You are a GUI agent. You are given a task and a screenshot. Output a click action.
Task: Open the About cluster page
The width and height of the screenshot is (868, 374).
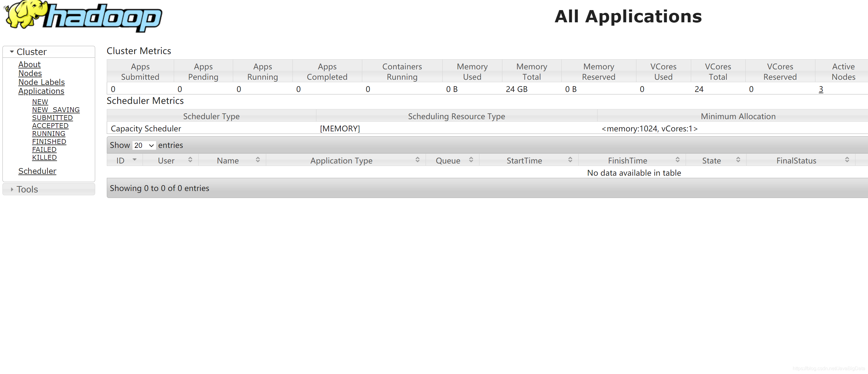[29, 64]
